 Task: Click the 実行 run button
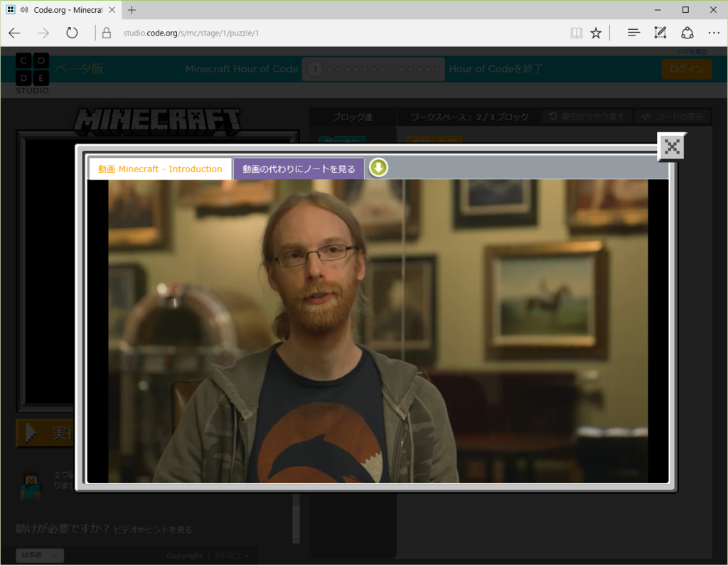click(45, 433)
